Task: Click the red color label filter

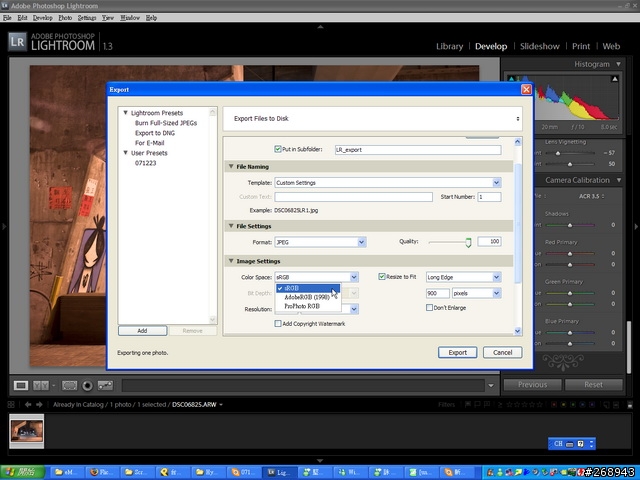Action: [x=554, y=404]
